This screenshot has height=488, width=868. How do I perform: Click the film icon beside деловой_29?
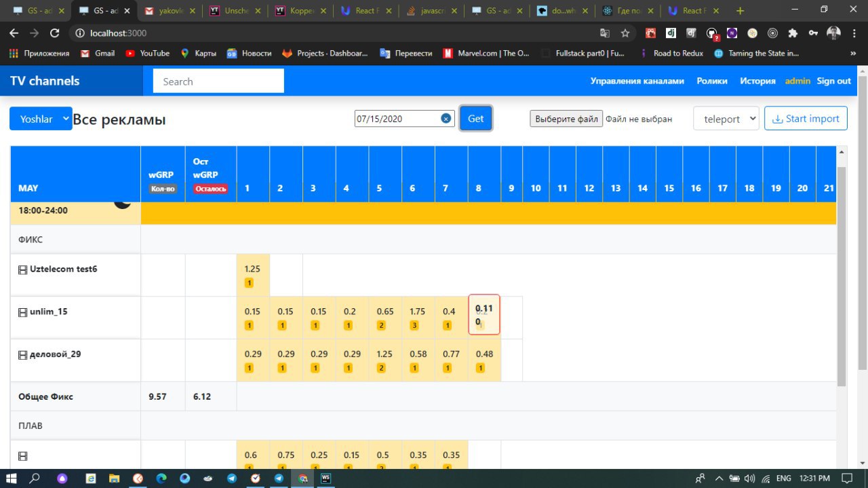[x=22, y=354]
